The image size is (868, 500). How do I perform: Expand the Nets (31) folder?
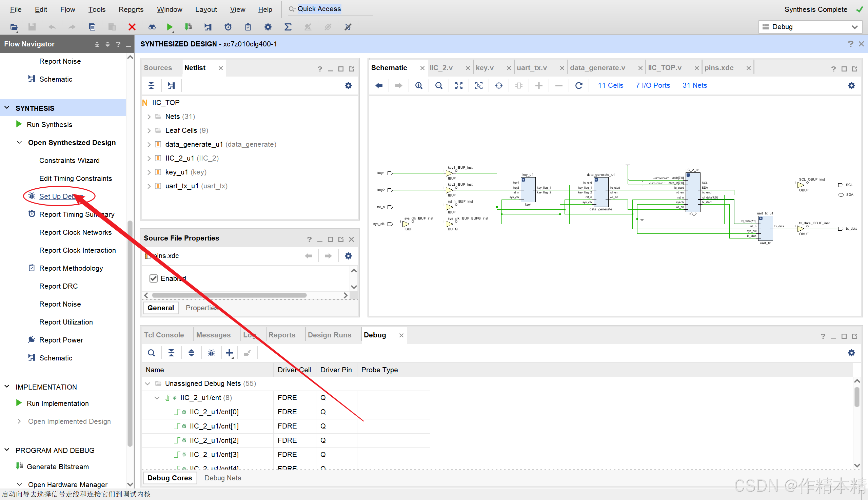(149, 117)
